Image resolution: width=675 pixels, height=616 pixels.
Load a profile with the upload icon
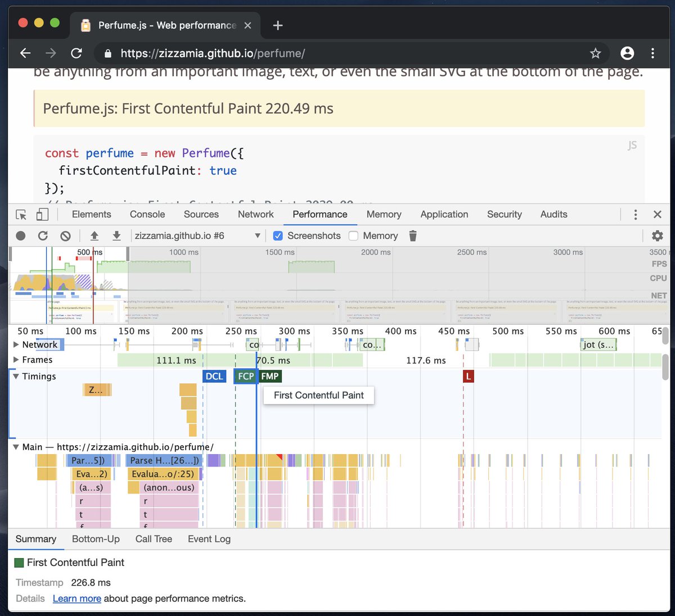click(x=94, y=236)
